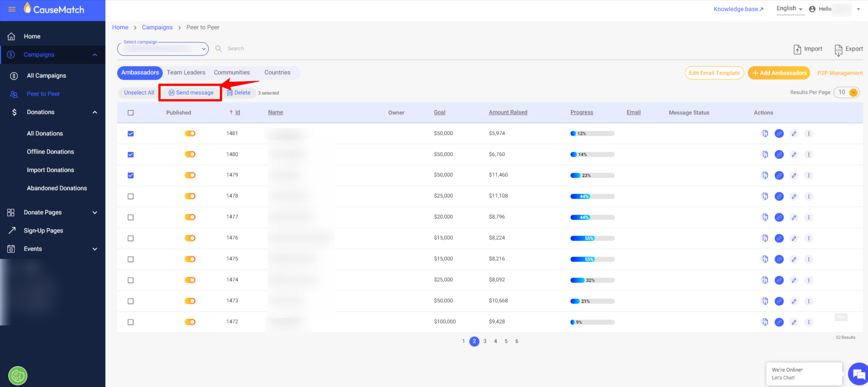Open the hamburger menu icon beside CauseMatch

12,9
